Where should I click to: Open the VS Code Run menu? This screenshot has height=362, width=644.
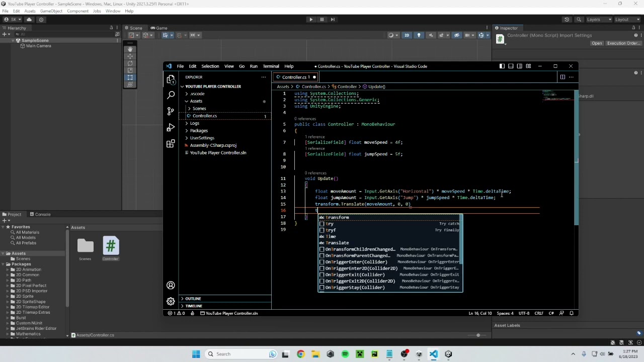tap(254, 66)
